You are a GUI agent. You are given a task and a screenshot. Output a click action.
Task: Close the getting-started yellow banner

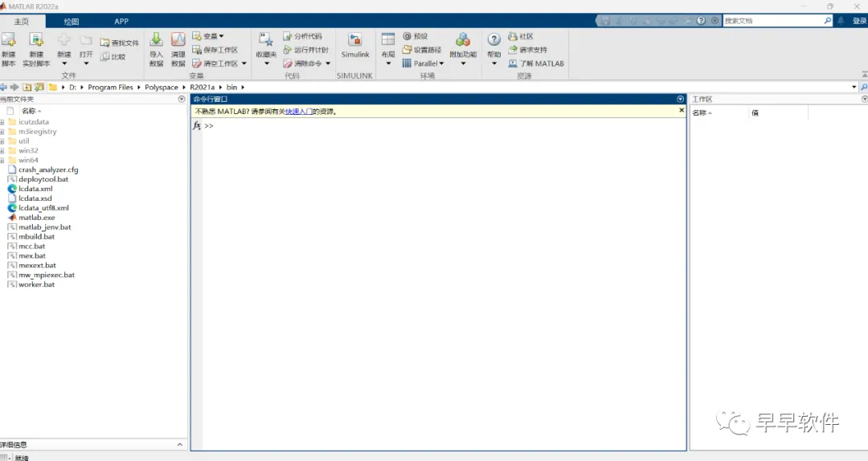click(682, 110)
